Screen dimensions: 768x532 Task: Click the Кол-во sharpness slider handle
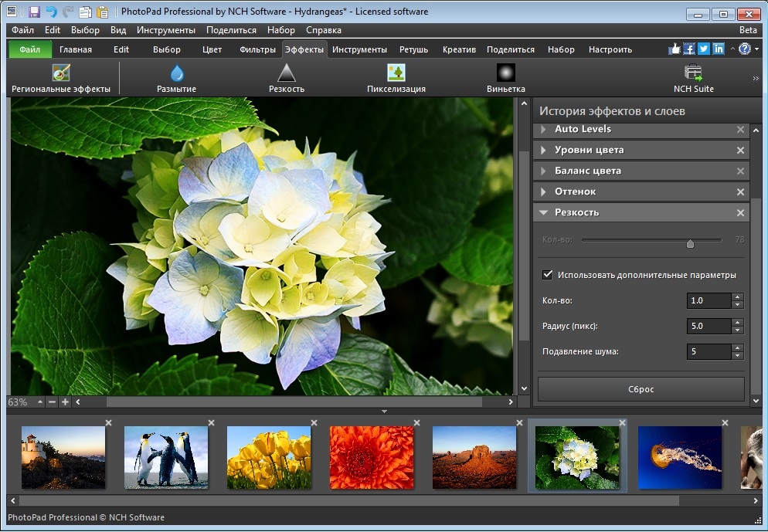click(x=690, y=243)
